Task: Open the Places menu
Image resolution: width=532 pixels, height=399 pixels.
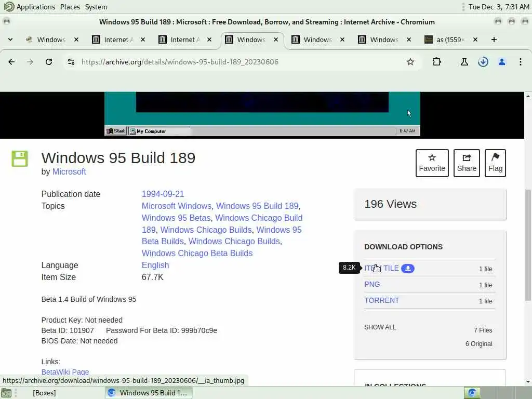Action: click(x=70, y=7)
